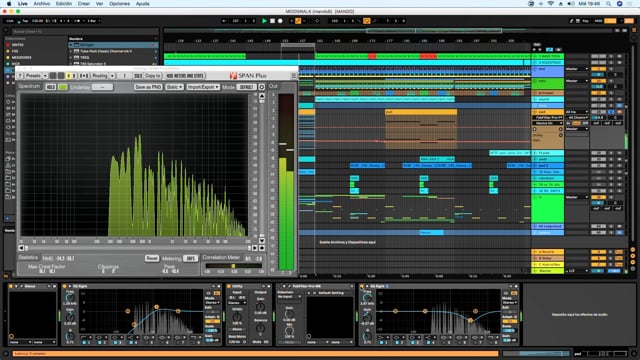640x360 pixels.
Task: Click the Follow arrow icon in transport
Action: pos(224,21)
